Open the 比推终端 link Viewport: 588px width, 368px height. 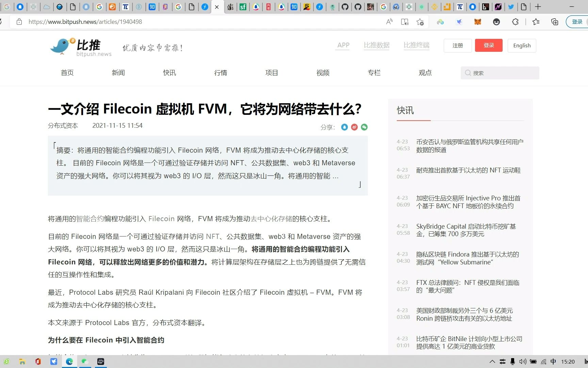(416, 45)
